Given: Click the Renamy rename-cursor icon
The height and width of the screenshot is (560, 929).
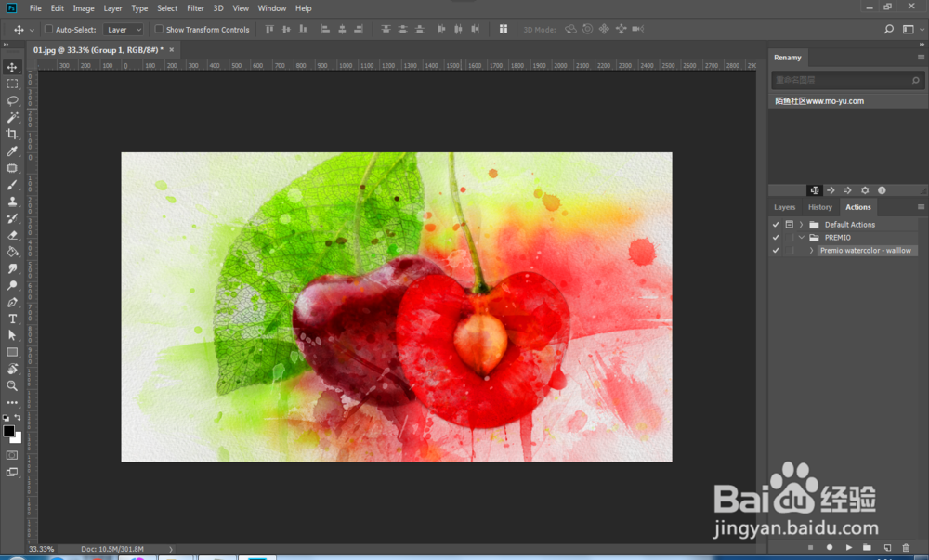Looking at the screenshot, I should [815, 190].
